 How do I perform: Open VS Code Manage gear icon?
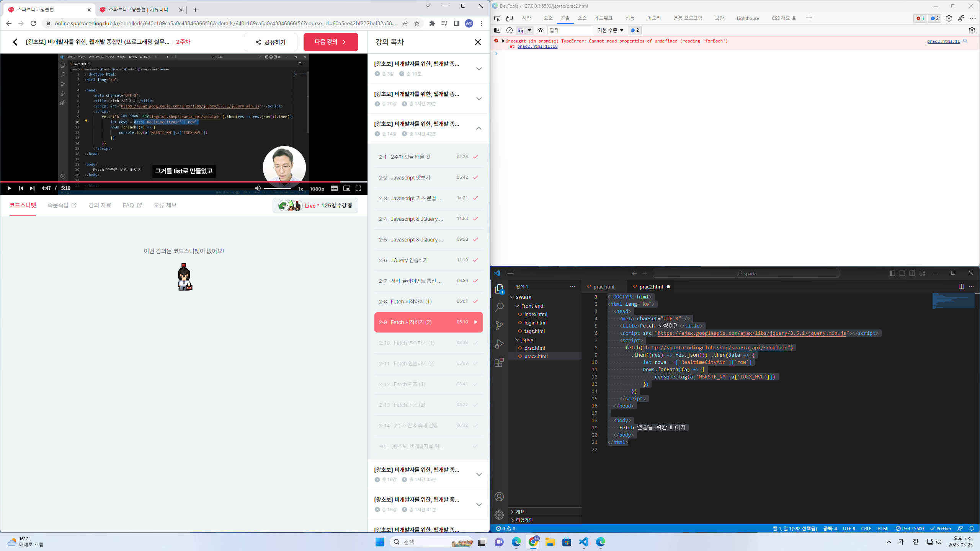pyautogui.click(x=499, y=515)
